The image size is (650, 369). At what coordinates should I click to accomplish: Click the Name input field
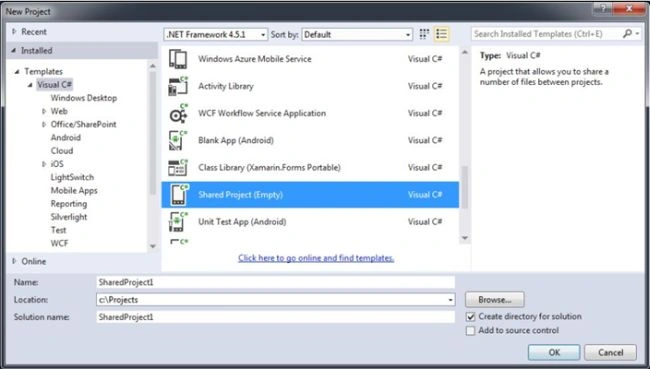point(276,282)
